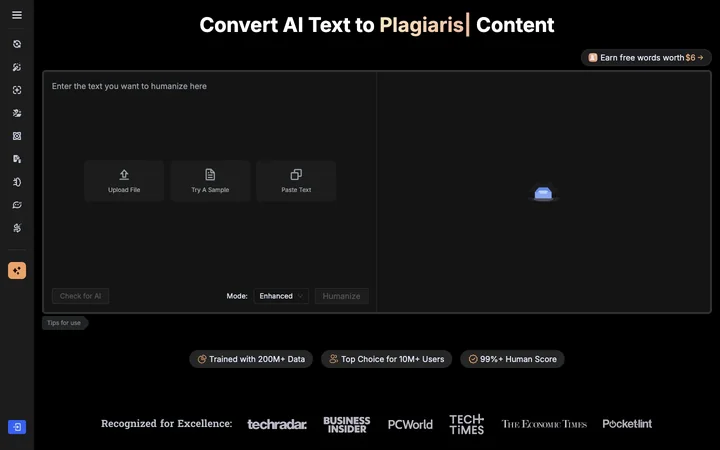
Task: Click the square target sidebar icon
Action: pyautogui.click(x=17, y=136)
